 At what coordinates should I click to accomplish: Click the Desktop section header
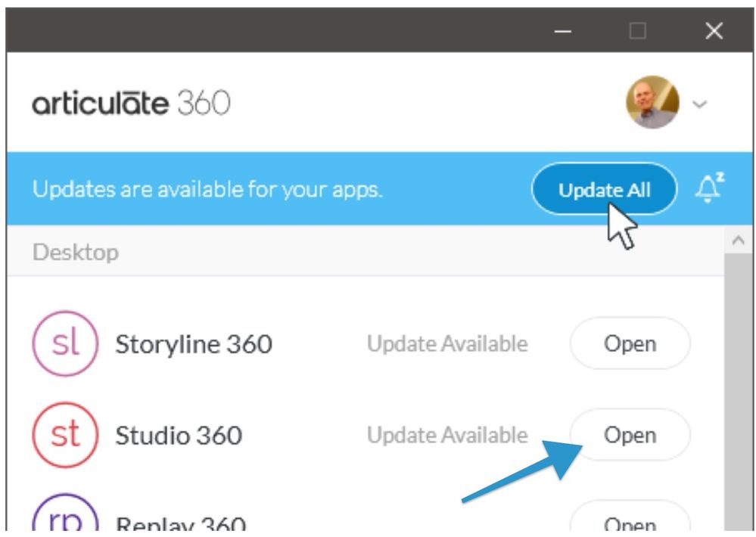point(365,251)
